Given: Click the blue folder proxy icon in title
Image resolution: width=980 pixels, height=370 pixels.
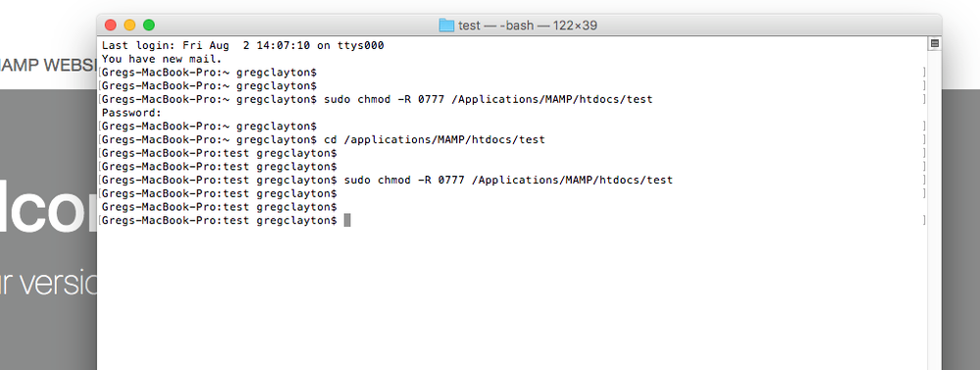Looking at the screenshot, I should coord(446,25).
